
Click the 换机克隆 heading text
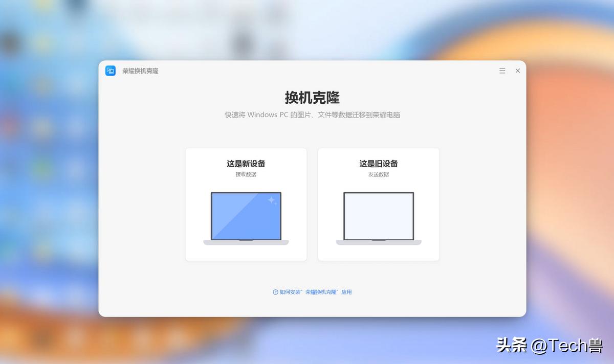312,97
